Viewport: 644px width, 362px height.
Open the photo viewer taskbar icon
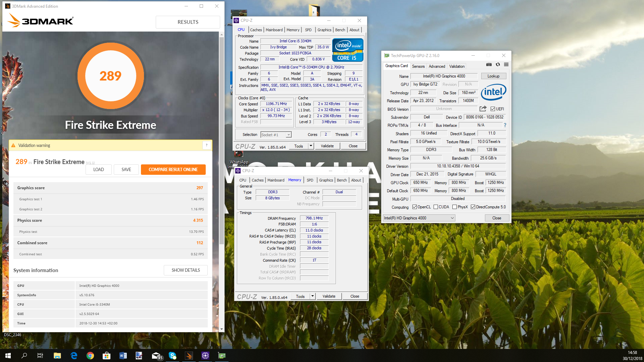pos(139,356)
